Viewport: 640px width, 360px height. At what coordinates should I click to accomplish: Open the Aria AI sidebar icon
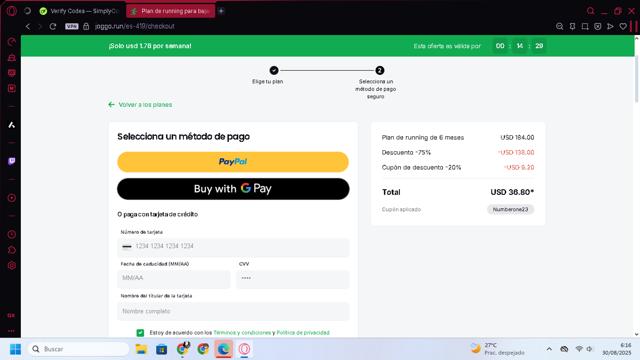point(11,125)
